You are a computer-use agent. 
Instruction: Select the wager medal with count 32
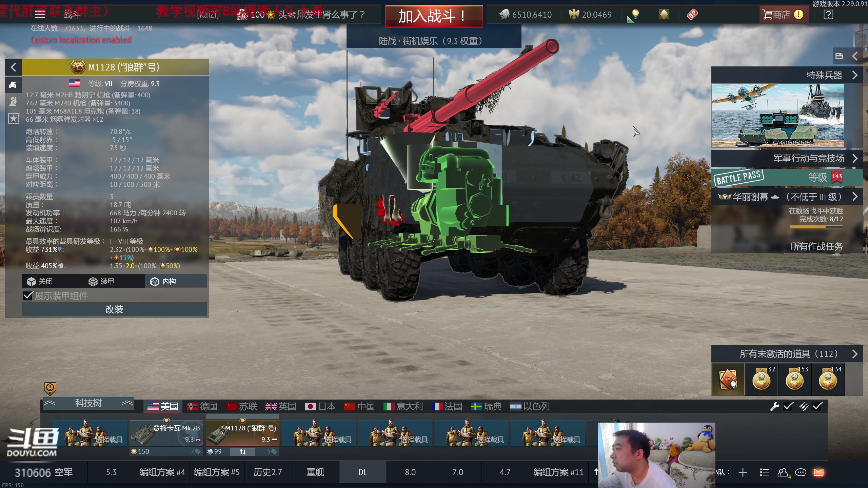(x=762, y=379)
